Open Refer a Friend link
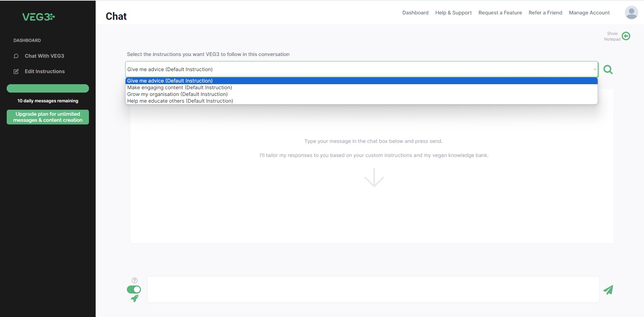This screenshot has width=644, height=317. [x=545, y=13]
